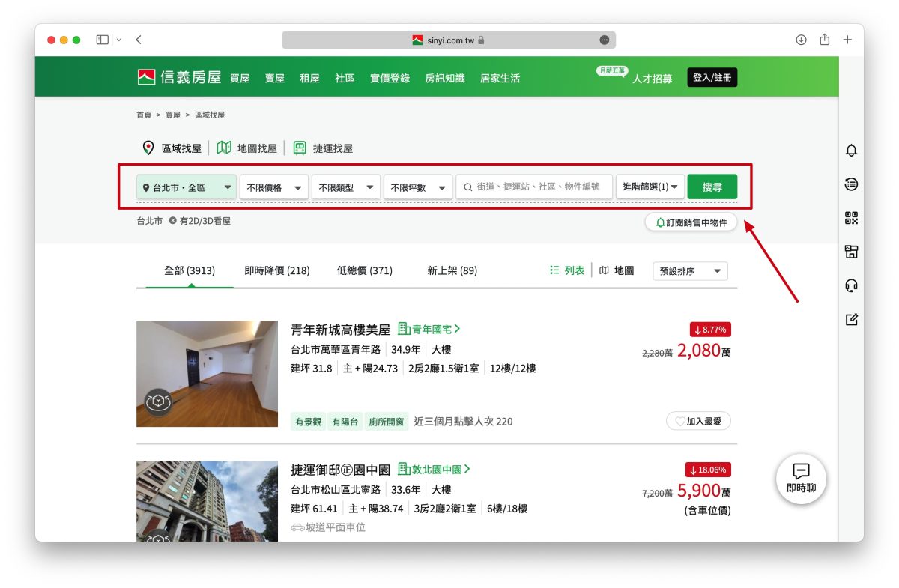Open listing title 青年新城高樓美屋

point(341,330)
